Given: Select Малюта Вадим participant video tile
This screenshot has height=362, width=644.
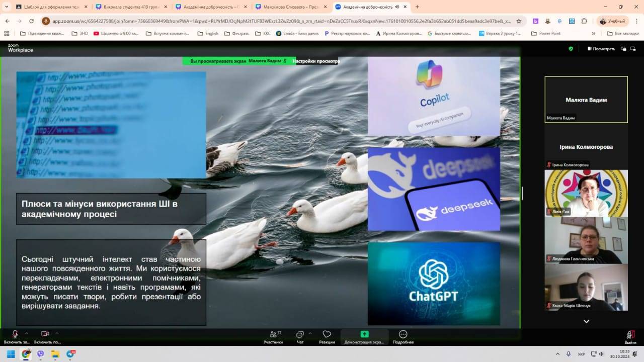Looking at the screenshot, I should (586, 100).
